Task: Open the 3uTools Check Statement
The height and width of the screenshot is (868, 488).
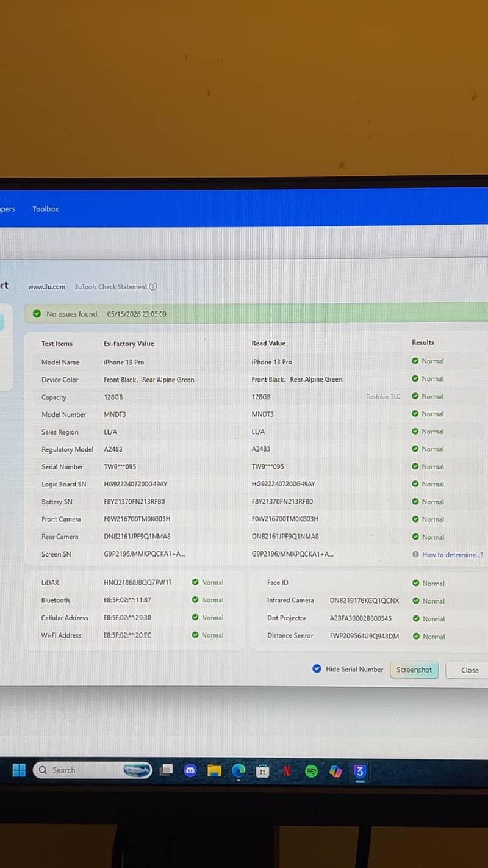Action: coord(110,286)
